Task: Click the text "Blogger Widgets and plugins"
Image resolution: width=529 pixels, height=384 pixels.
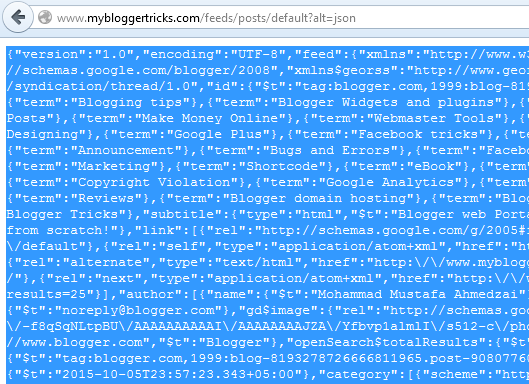Action: tap(390, 102)
